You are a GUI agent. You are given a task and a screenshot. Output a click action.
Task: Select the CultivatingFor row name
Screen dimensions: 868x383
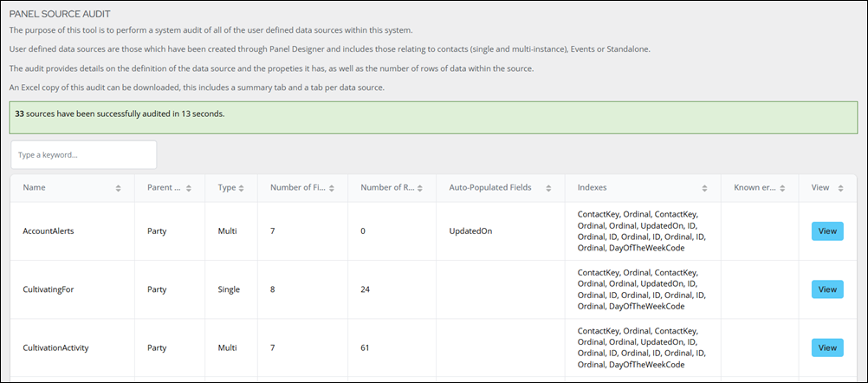pos(51,289)
